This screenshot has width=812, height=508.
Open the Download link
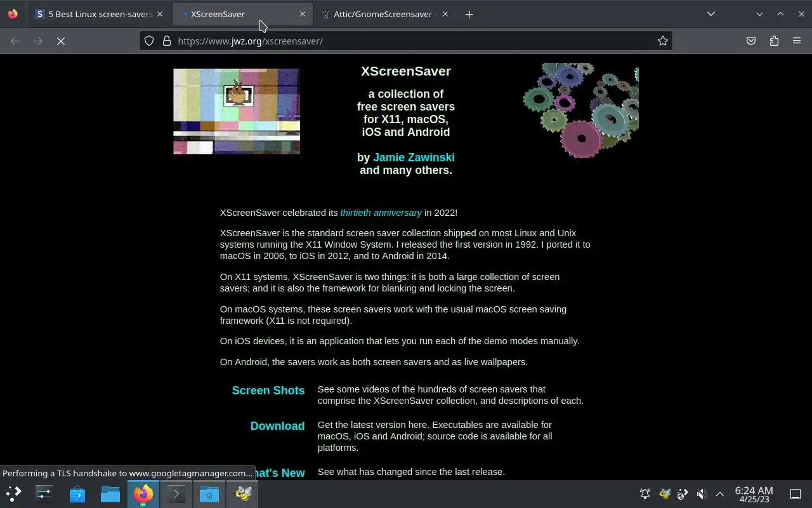[277, 426]
